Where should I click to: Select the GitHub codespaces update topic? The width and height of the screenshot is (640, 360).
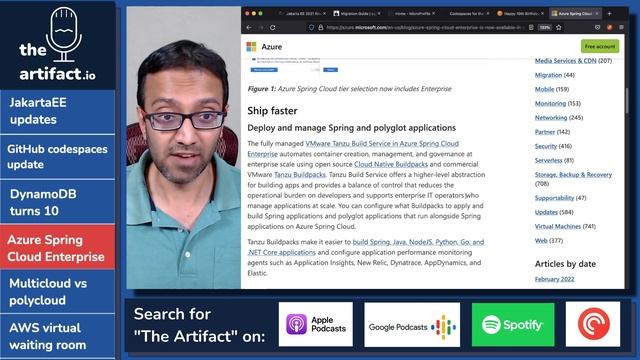point(58,157)
